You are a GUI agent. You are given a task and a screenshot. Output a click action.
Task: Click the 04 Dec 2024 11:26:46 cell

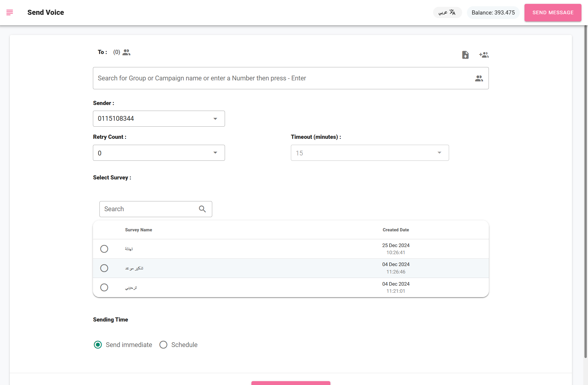click(396, 268)
